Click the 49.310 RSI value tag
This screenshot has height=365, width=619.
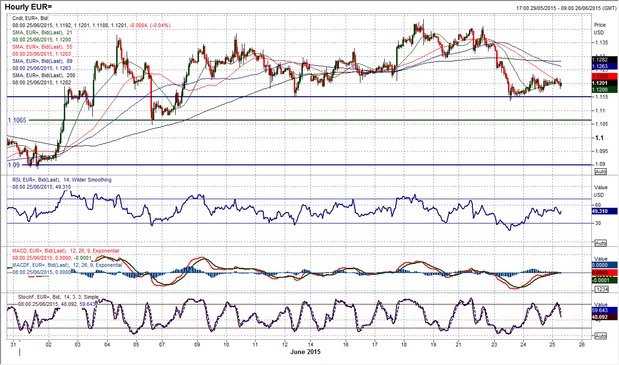(604, 212)
